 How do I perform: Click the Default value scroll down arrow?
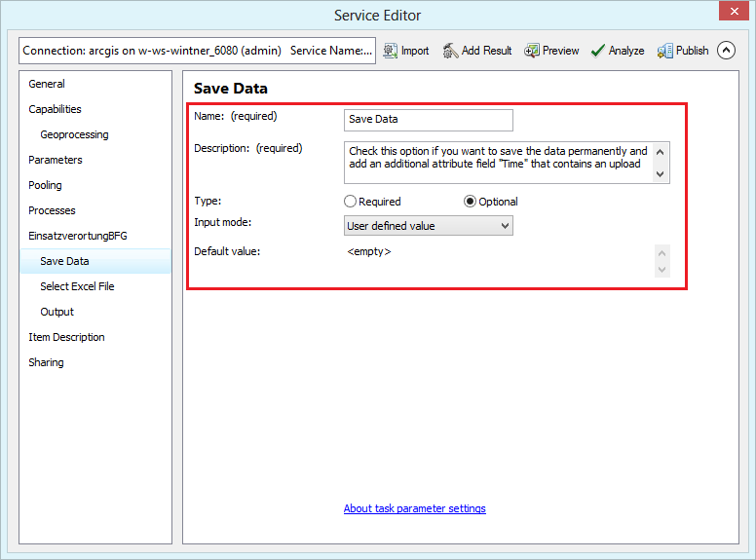tap(662, 270)
